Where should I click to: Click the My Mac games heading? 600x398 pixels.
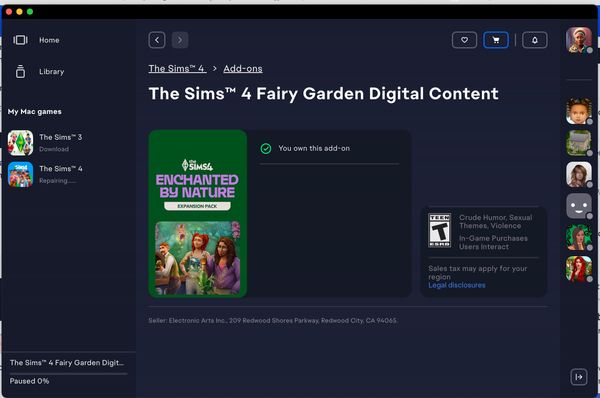pyautogui.click(x=35, y=112)
